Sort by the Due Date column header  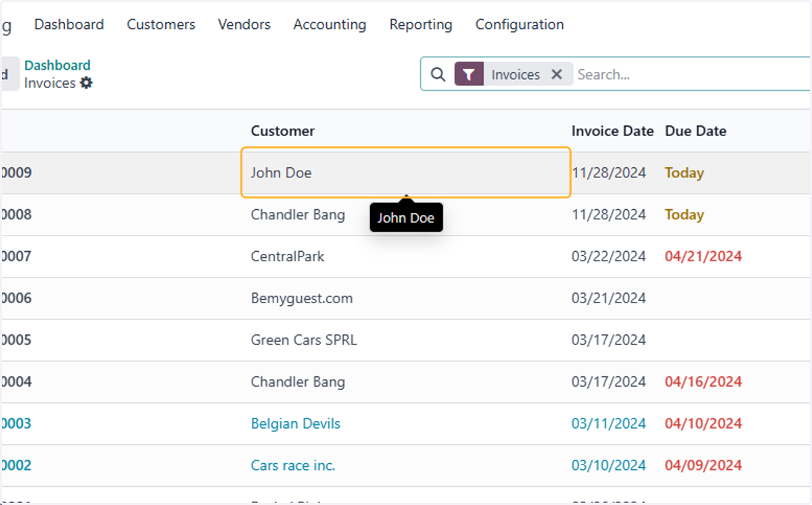[x=696, y=131]
